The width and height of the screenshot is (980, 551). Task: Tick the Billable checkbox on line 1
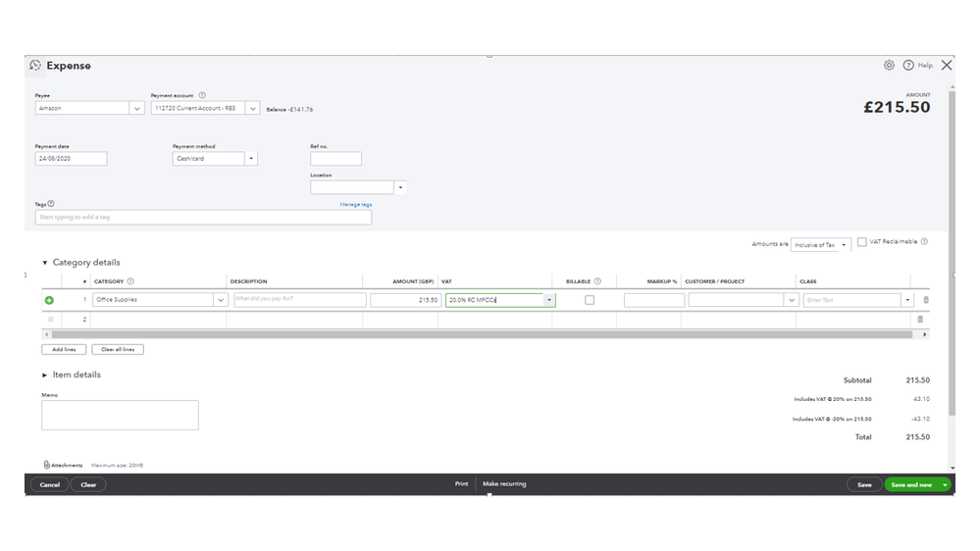point(590,300)
